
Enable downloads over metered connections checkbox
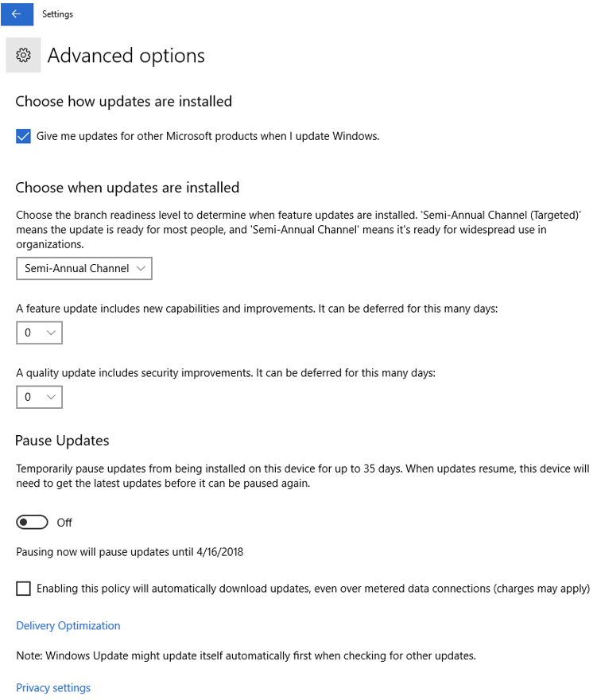click(23, 589)
